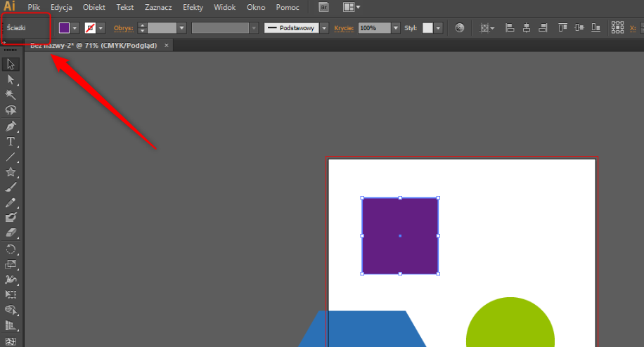Open the Arrange Documents layout dropdown
644x347 pixels.
[x=352, y=8]
